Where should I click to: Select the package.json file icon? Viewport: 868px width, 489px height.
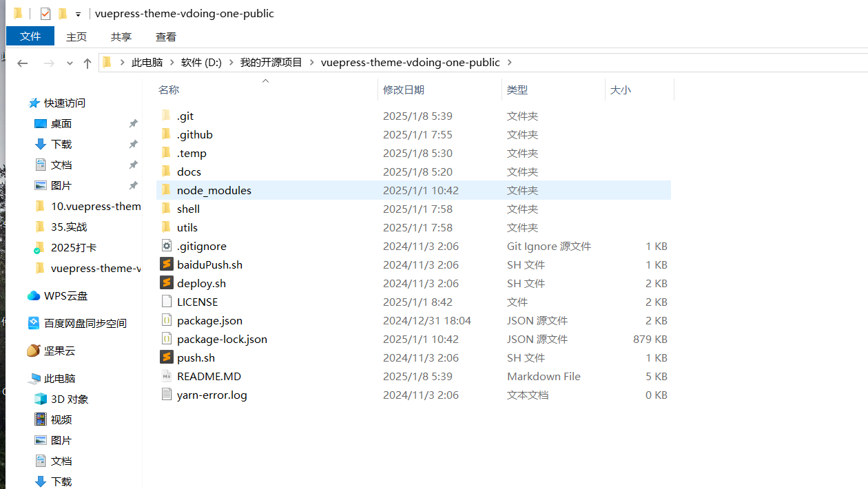pyautogui.click(x=166, y=320)
